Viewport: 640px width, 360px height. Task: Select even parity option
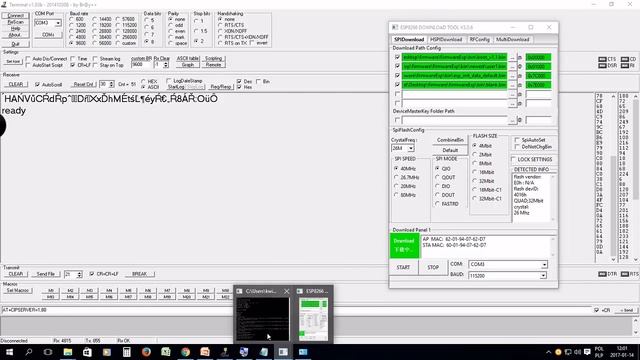coord(171,31)
